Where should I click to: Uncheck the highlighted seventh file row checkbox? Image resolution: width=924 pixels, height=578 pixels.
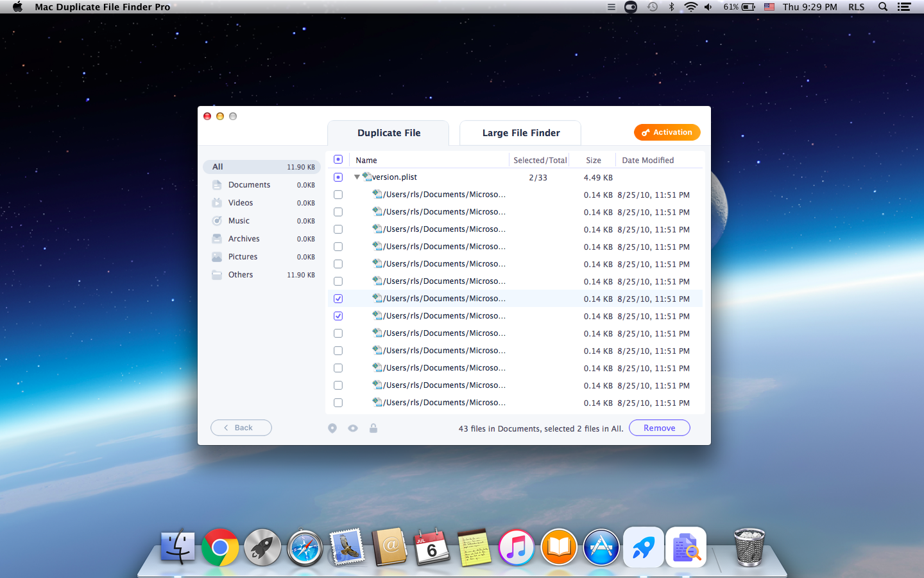tap(338, 299)
